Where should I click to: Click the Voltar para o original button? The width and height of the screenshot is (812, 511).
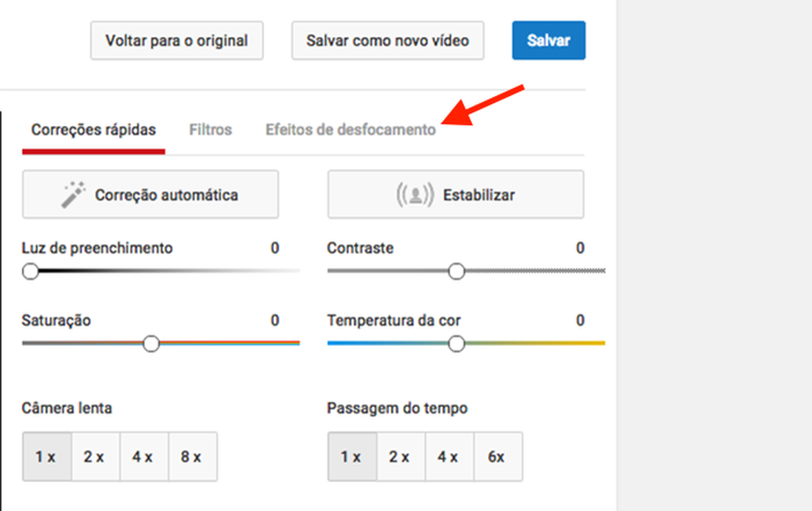tap(176, 40)
